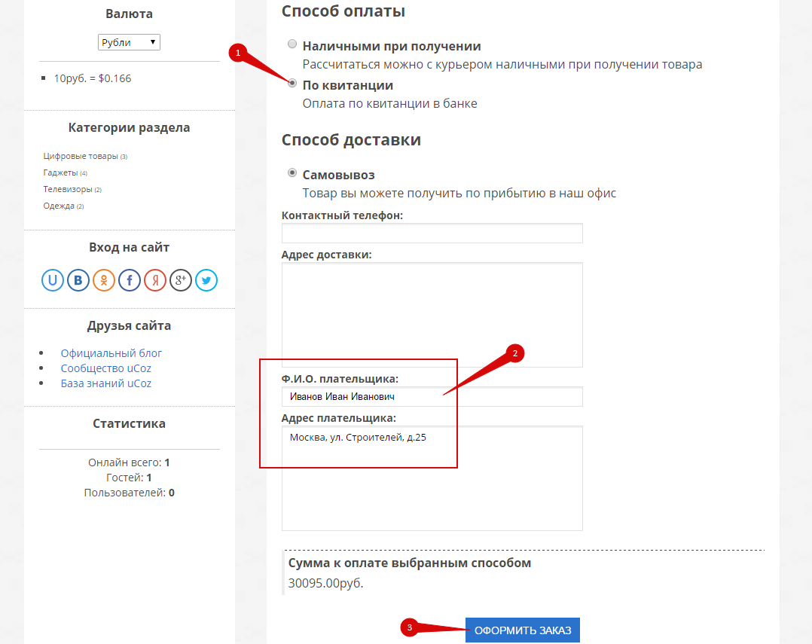Log in with uID icon
The height and width of the screenshot is (644, 812).
point(52,281)
